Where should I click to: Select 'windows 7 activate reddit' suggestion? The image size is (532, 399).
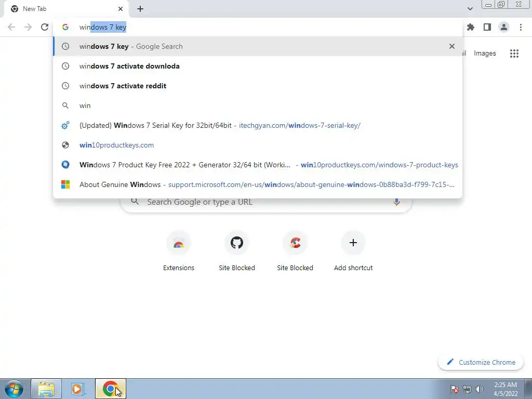[x=258, y=86]
